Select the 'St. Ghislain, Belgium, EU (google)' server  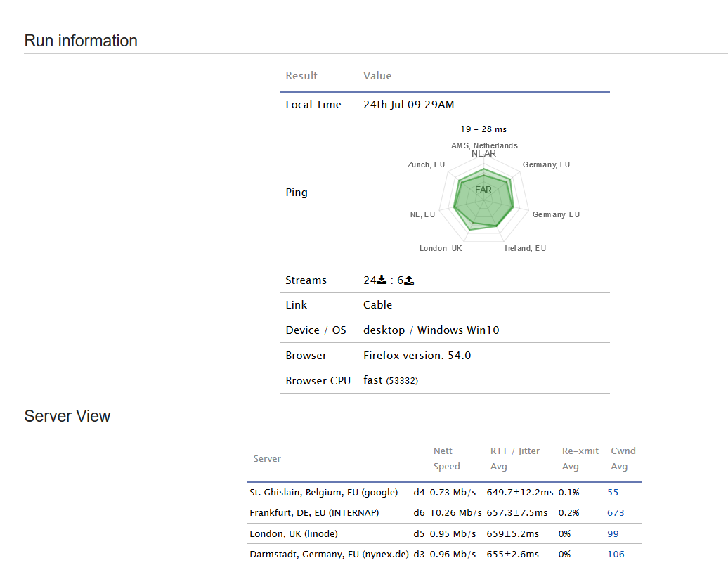(324, 493)
